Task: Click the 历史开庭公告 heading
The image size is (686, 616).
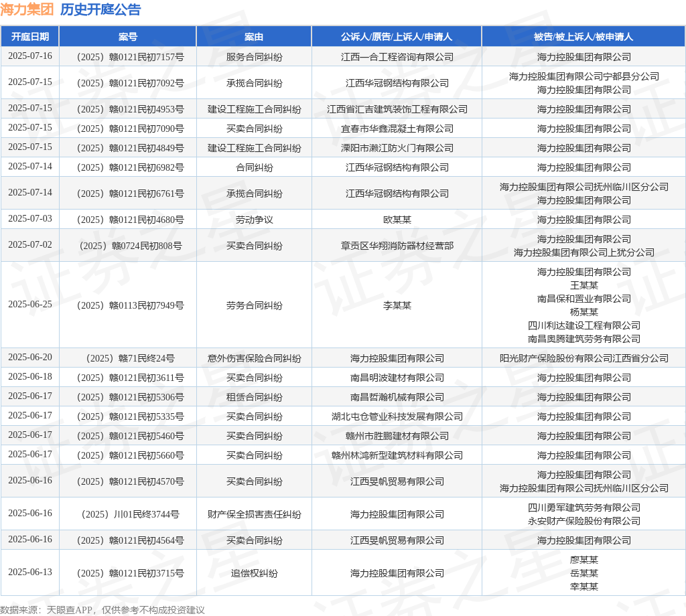Action: pyautogui.click(x=100, y=9)
